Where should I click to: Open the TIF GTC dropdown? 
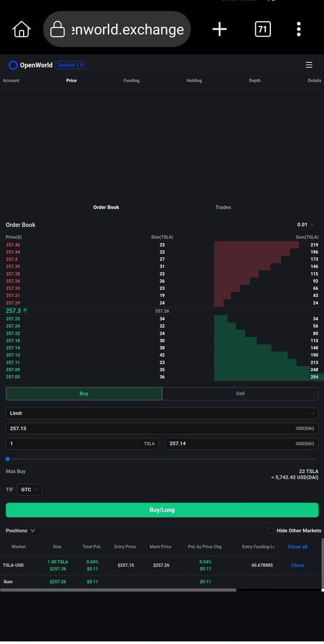[29, 489]
